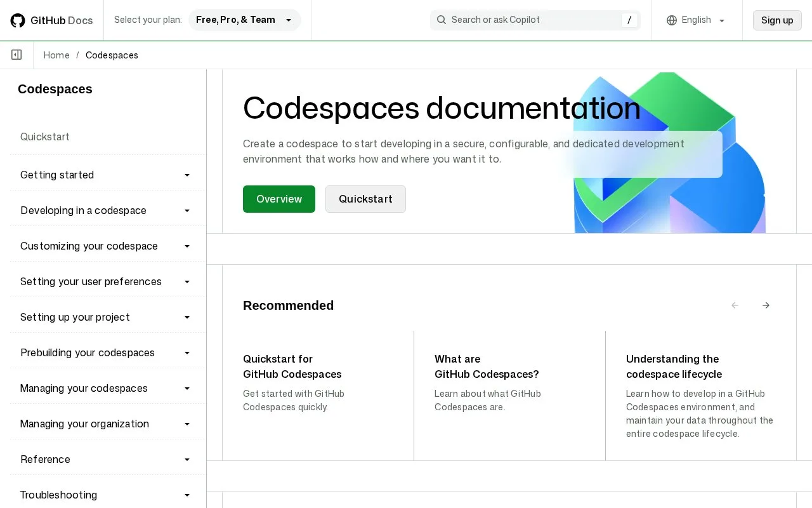This screenshot has width=812, height=508.
Task: Click the GitHub Octocat logo icon
Action: [18, 20]
